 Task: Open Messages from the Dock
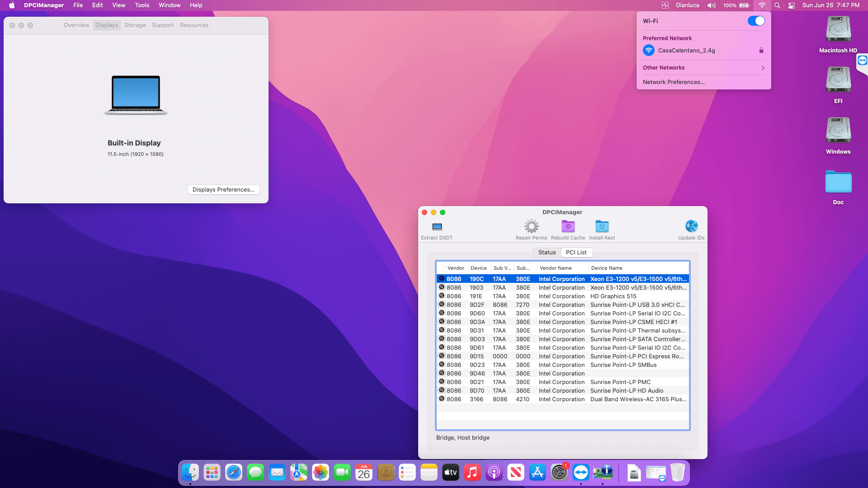[x=255, y=473]
